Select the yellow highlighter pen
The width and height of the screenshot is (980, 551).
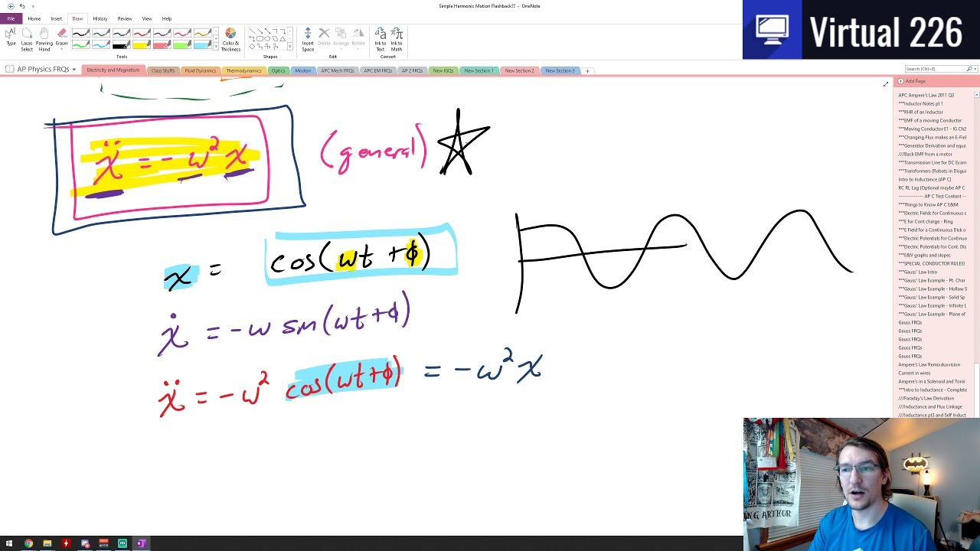point(142,44)
